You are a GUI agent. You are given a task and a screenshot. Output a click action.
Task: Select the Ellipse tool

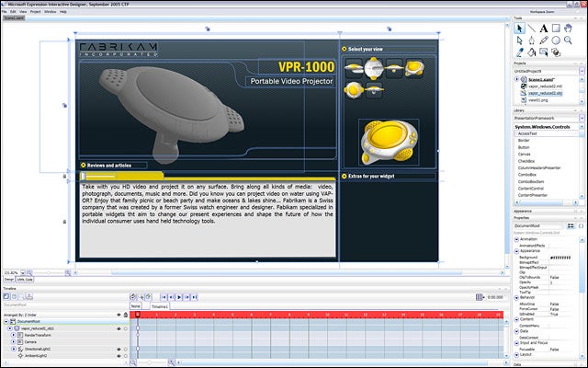(556, 40)
